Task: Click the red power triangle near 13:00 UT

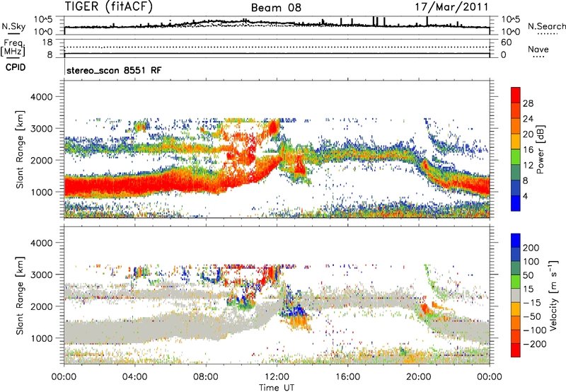Action: (x=299, y=165)
